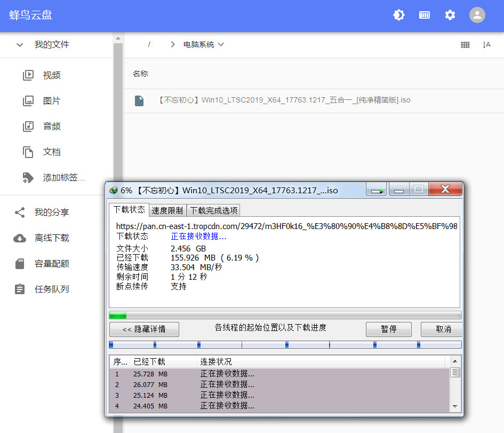This screenshot has height=433, width=504.
Task: Select thread row 3 with 25.124 MB
Action: pos(279,395)
